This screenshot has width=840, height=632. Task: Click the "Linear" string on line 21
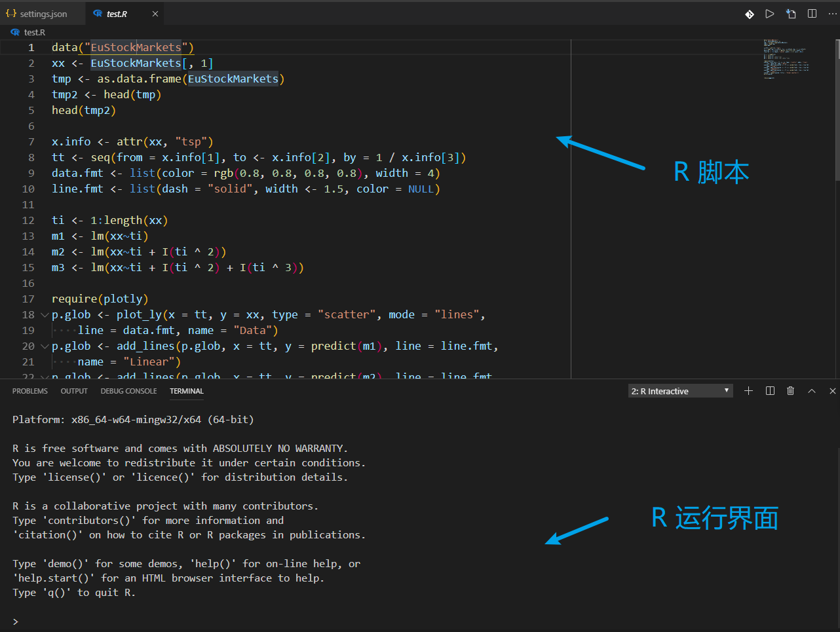tap(149, 362)
